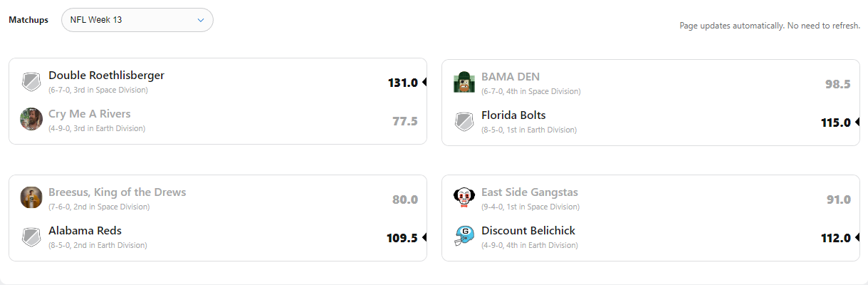Open Alabama Reds team link

point(85,231)
